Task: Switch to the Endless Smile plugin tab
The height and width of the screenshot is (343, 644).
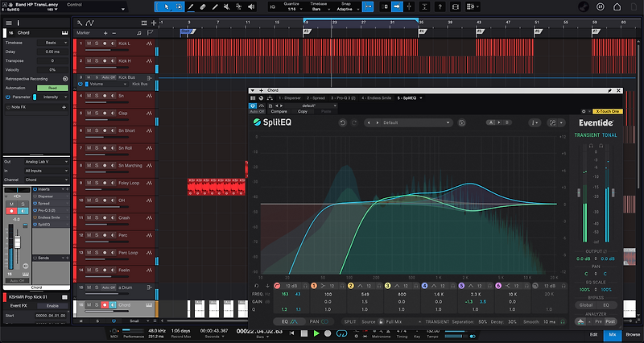Action: point(374,98)
